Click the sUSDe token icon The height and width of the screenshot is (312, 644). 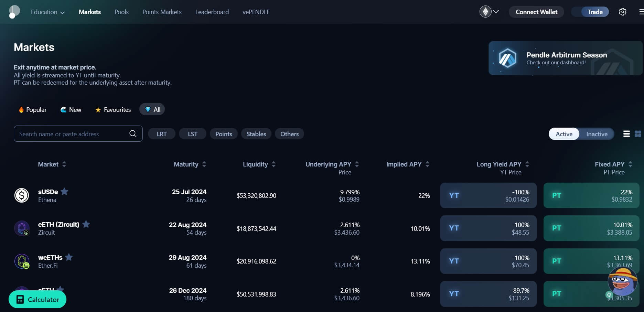(x=22, y=195)
